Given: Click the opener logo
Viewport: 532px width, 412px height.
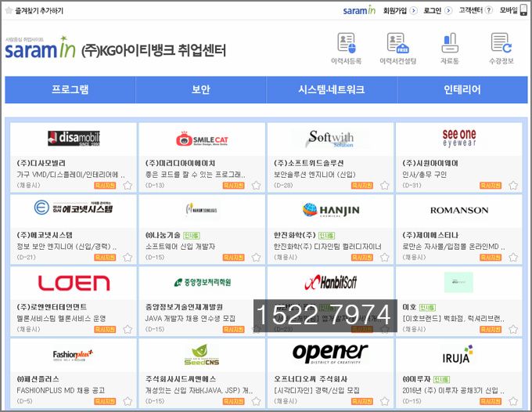Looking at the screenshot, I should (330, 353).
